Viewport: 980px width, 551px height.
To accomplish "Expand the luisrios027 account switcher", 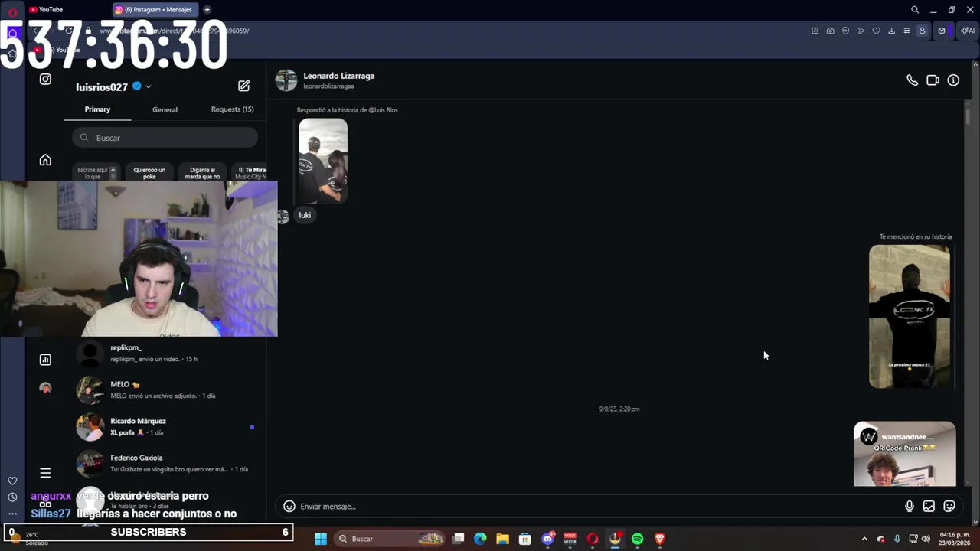I will tap(148, 86).
